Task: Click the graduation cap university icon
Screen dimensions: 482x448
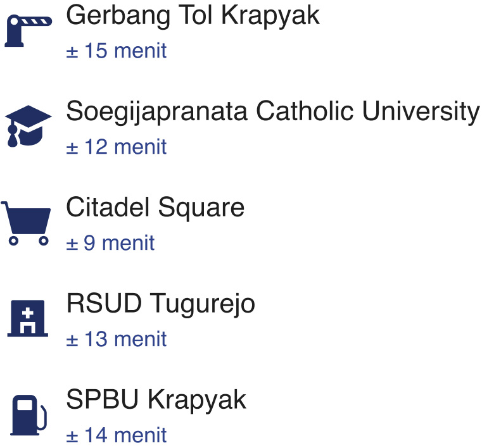Action: pos(28,127)
